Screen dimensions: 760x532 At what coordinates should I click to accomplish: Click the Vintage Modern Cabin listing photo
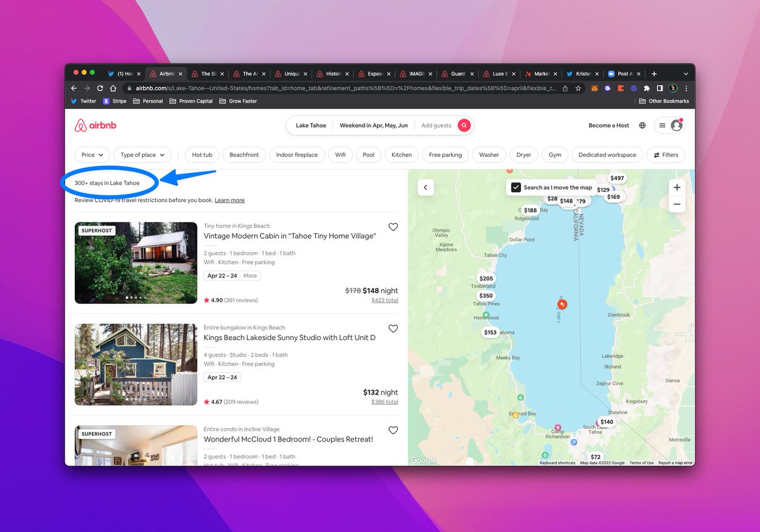tap(136, 263)
